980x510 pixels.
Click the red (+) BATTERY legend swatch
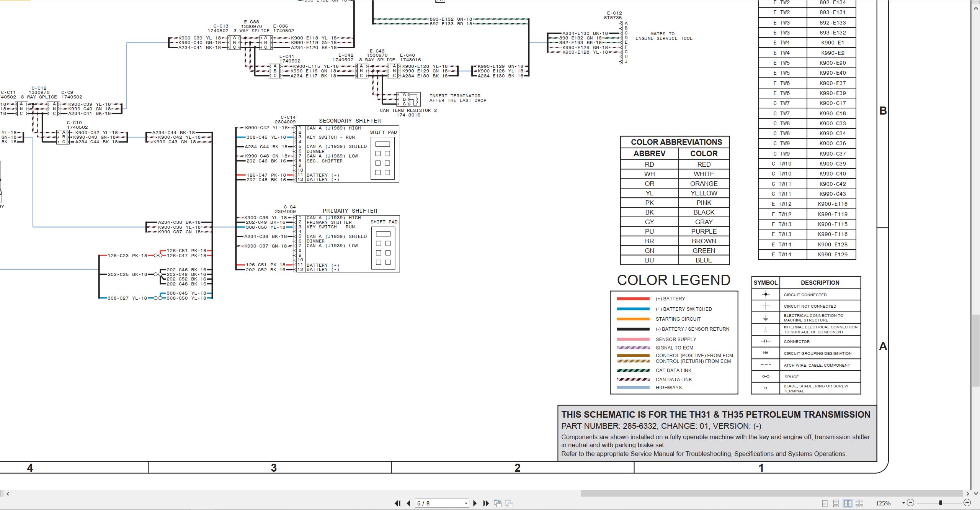pyautogui.click(x=633, y=299)
